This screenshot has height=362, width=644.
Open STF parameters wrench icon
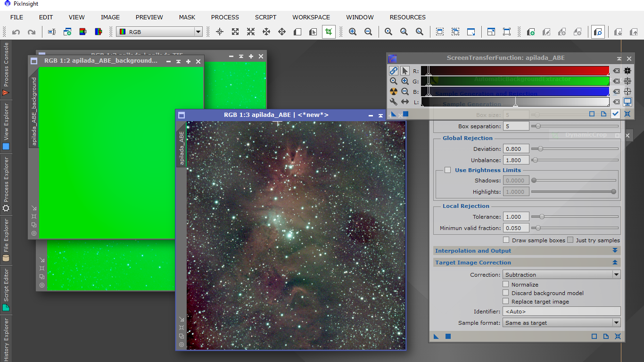[394, 102]
